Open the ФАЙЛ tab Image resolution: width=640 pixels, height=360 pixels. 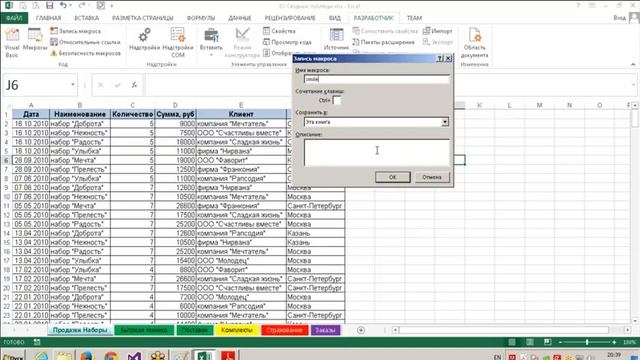click(14, 18)
